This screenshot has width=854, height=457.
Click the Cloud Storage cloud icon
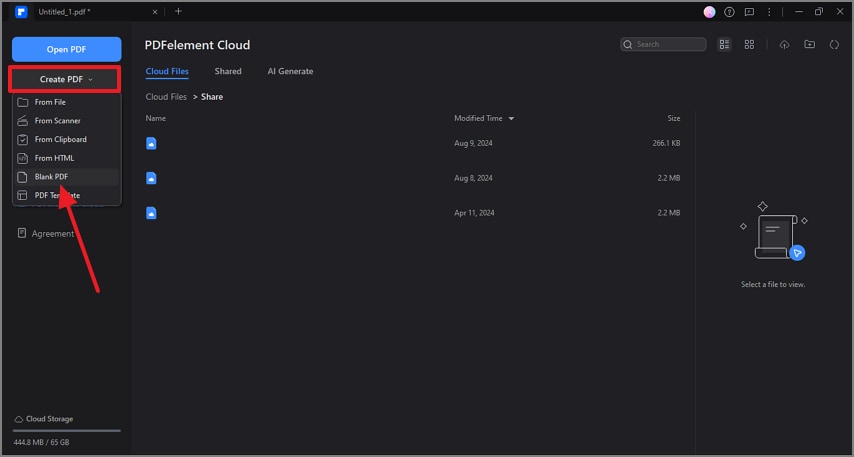tap(19, 419)
